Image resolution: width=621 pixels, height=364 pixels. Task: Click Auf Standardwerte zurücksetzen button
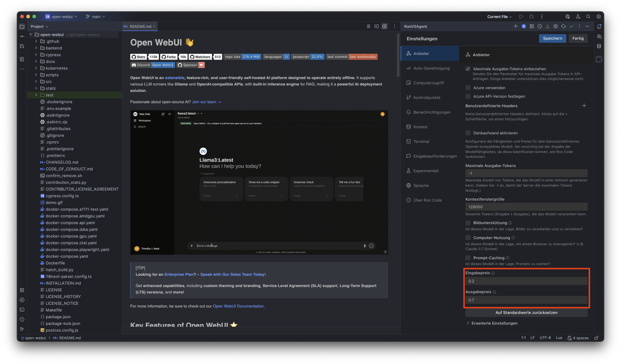(x=526, y=312)
